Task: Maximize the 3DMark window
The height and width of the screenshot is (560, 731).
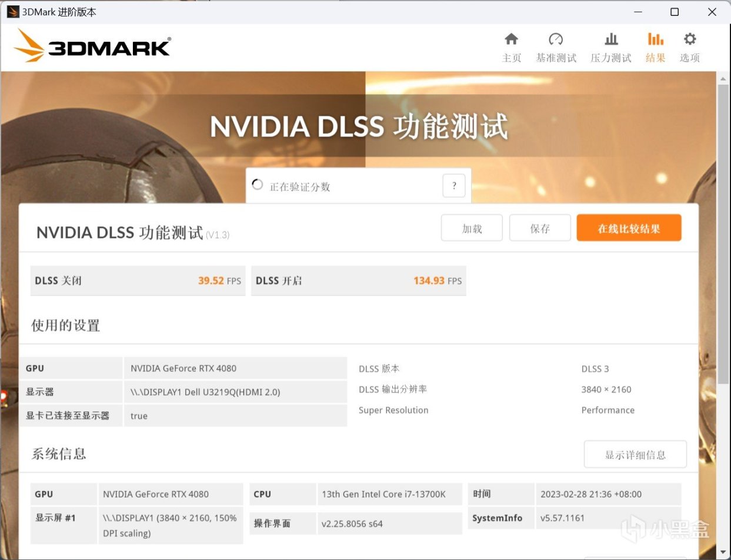Action: (x=675, y=12)
